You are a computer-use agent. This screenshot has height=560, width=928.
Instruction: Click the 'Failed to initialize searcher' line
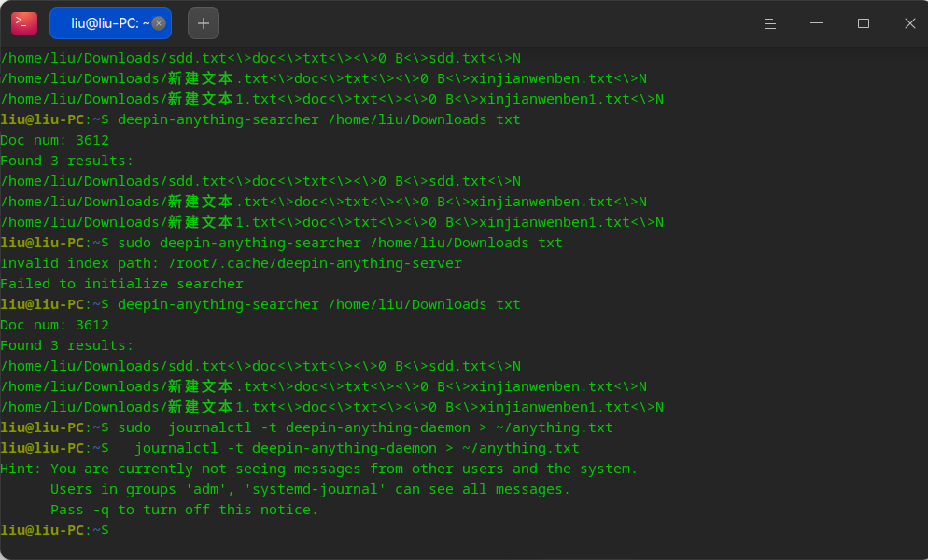122,284
